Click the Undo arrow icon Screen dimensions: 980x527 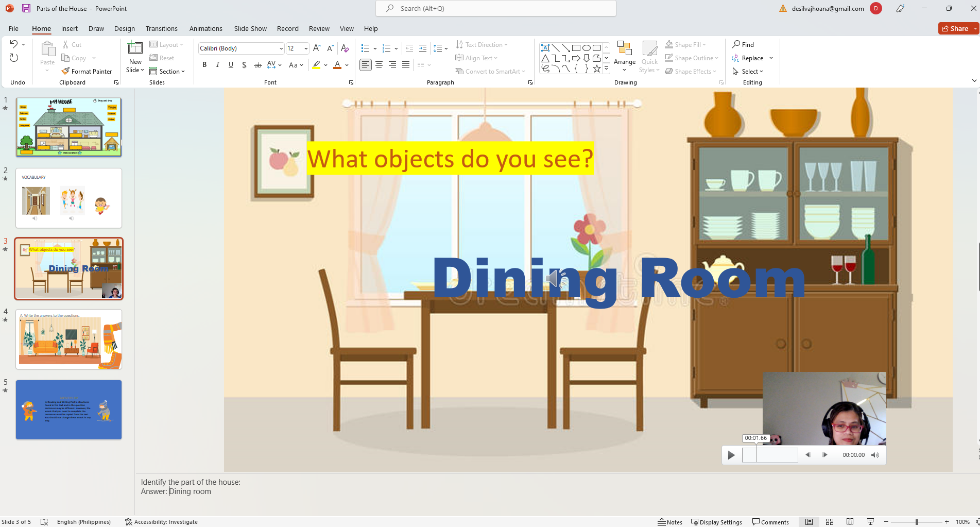14,44
